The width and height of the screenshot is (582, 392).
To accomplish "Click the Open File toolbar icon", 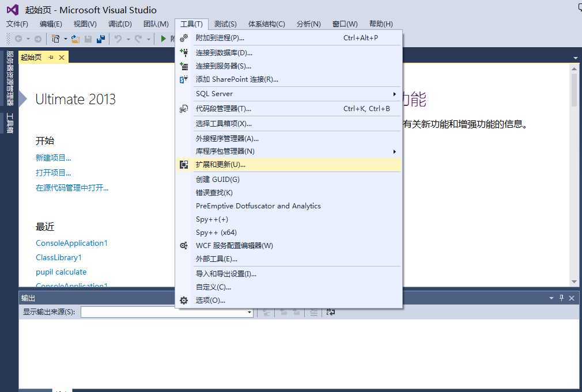I will click(75, 39).
